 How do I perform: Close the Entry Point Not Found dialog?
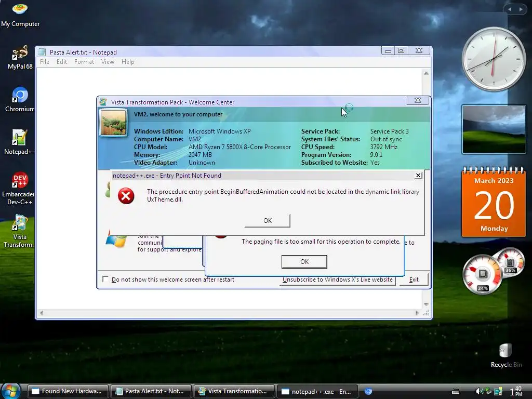pyautogui.click(x=418, y=176)
